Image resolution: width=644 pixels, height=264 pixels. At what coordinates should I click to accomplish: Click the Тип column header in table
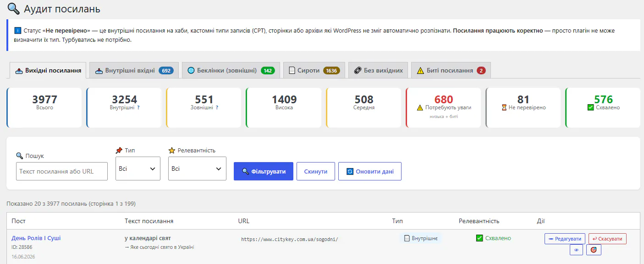(397, 221)
